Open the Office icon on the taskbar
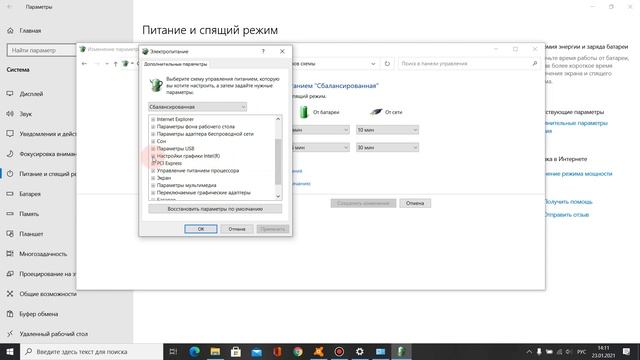640x360 pixels. (277, 351)
